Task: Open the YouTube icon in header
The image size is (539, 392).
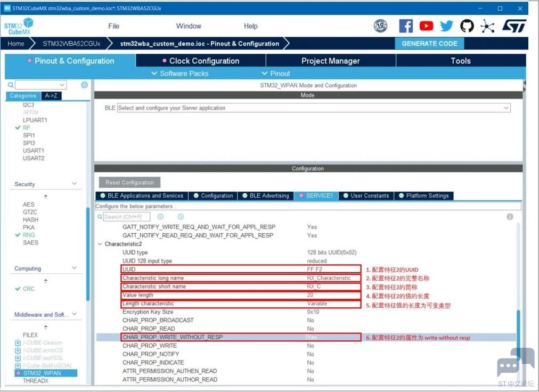Action: pyautogui.click(x=426, y=26)
